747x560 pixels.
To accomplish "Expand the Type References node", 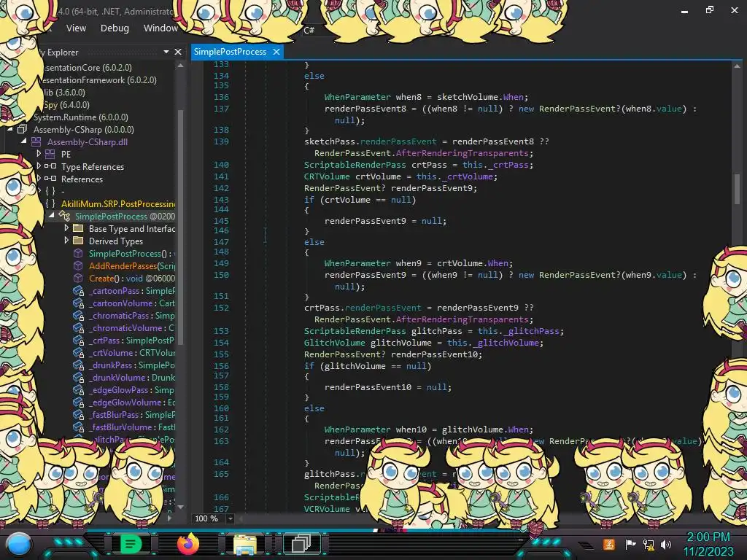I will (39, 166).
